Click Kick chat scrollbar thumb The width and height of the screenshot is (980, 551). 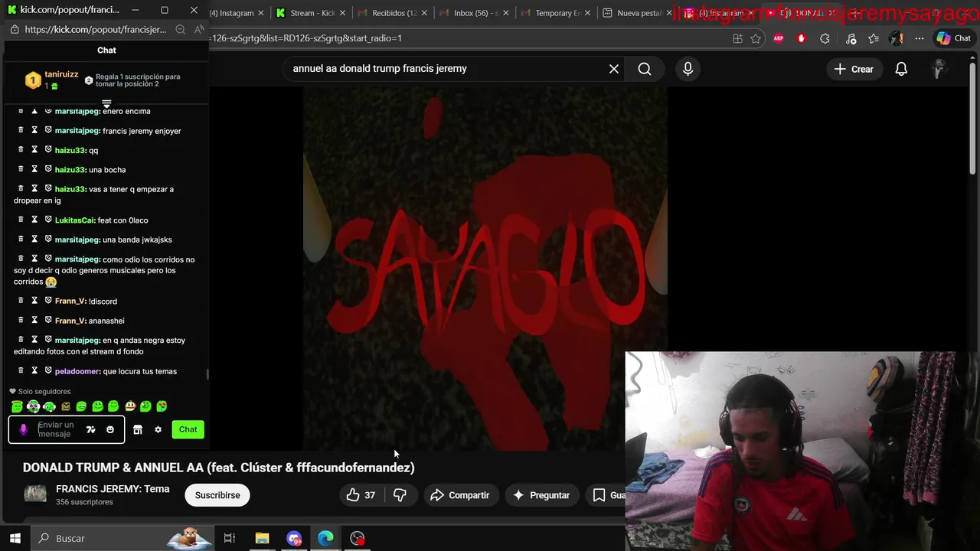pyautogui.click(x=207, y=374)
